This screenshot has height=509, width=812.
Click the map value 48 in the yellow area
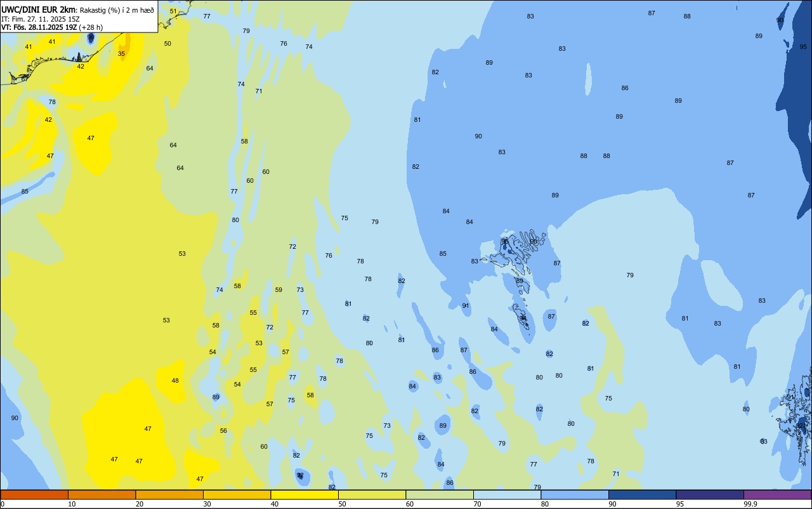[175, 381]
